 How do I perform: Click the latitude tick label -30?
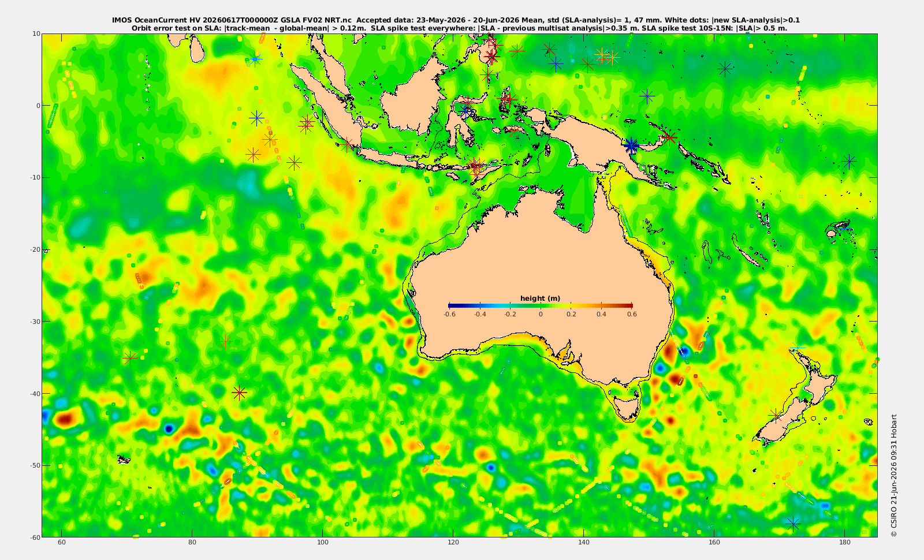coord(34,322)
